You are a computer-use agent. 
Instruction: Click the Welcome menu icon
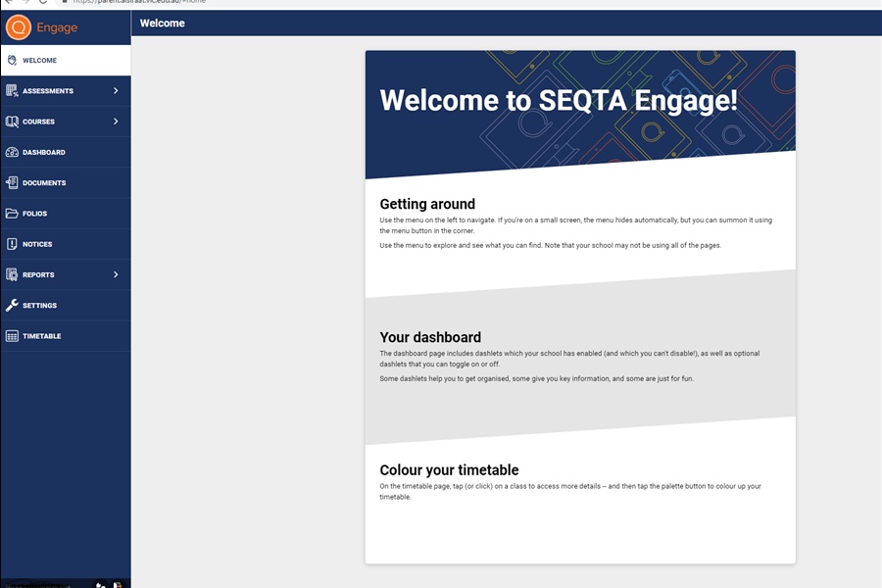point(12,60)
